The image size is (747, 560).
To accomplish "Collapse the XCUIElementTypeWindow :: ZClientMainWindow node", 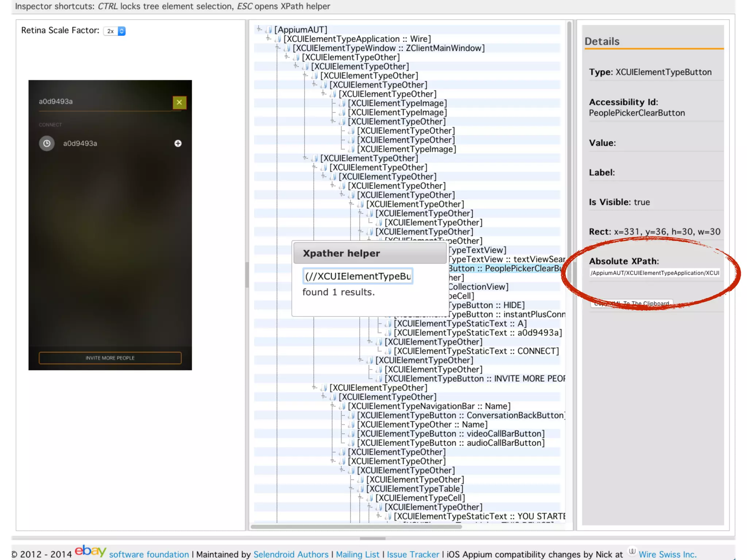I will (x=277, y=47).
